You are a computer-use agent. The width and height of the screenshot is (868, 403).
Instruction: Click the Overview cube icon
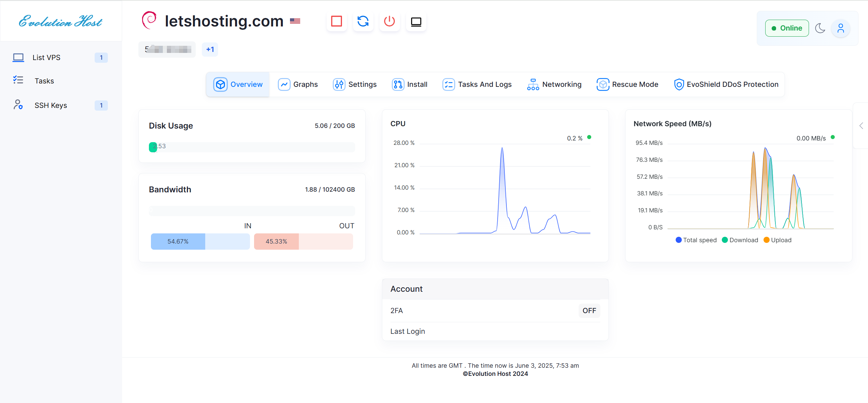[x=220, y=84]
